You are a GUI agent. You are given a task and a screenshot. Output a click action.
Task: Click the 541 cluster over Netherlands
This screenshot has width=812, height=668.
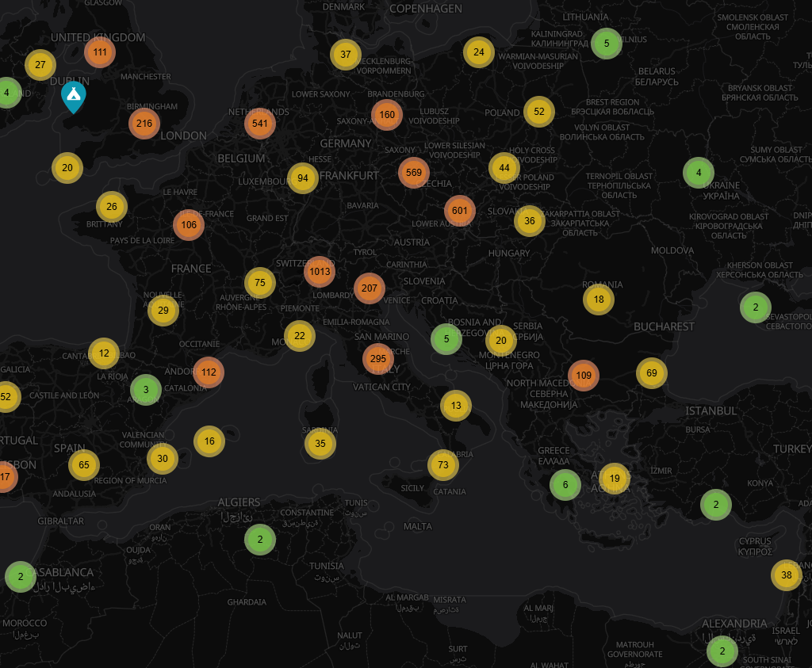(260, 124)
